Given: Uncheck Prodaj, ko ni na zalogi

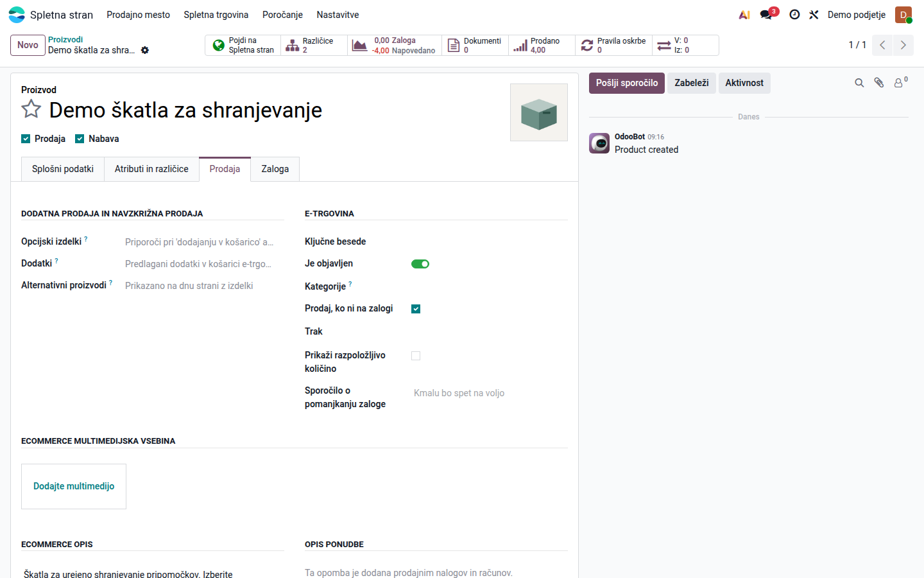Looking at the screenshot, I should tap(416, 309).
